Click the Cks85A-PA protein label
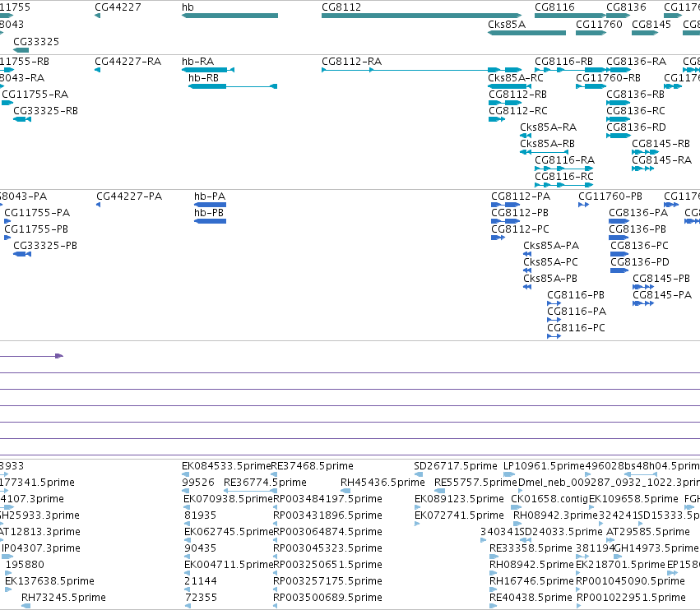 [x=551, y=246]
